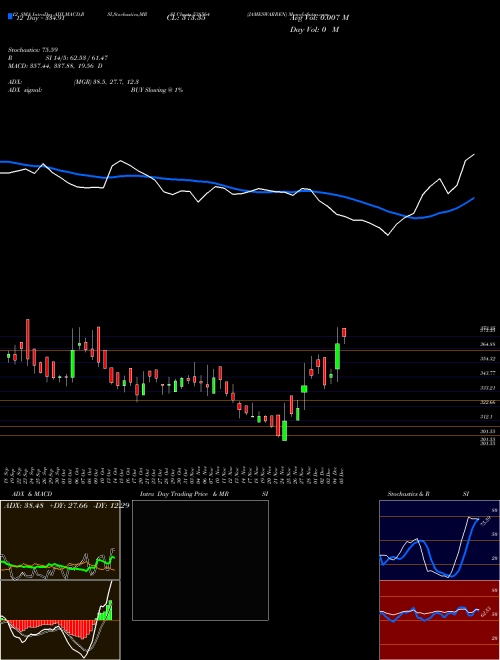The height and width of the screenshot is (660, 500).
Task: Click the blue stochastics chart panel
Action: point(439,540)
